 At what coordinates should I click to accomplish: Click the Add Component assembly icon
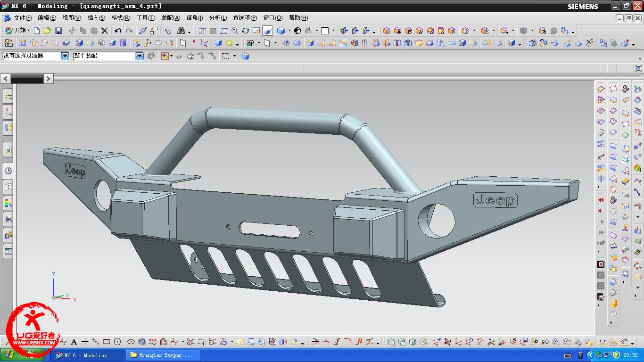(x=387, y=31)
